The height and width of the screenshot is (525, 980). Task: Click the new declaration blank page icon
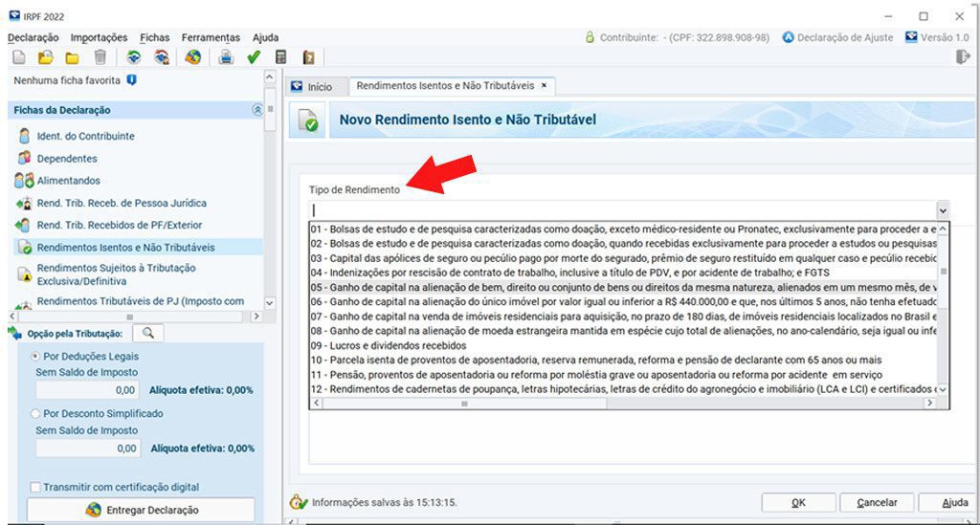pyautogui.click(x=19, y=57)
